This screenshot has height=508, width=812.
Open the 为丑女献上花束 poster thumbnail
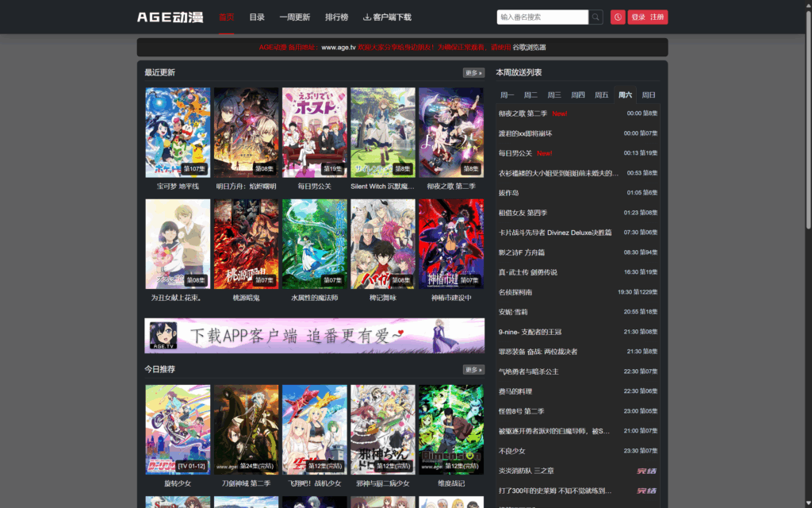coord(178,244)
